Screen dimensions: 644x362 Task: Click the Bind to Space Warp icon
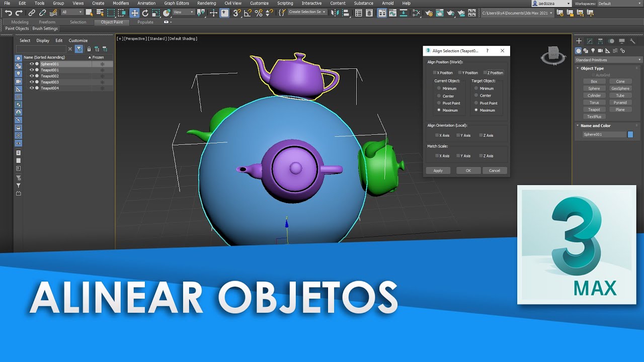click(x=53, y=13)
